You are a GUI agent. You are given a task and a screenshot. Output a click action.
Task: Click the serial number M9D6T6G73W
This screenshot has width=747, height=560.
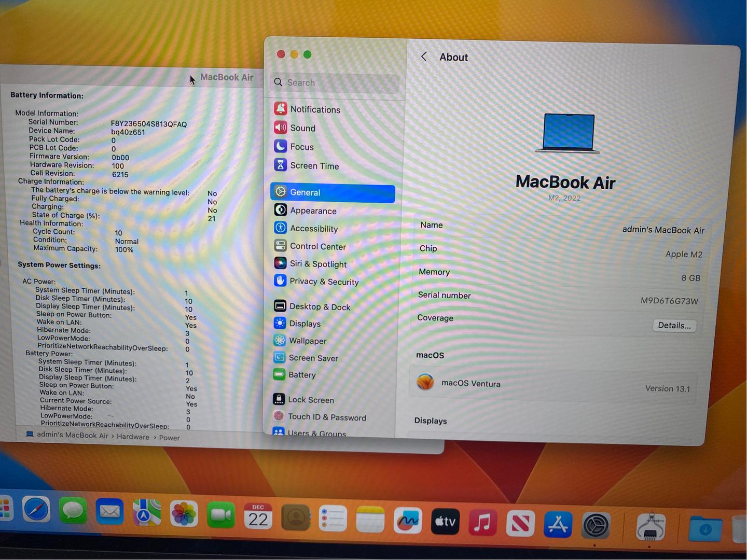pyautogui.click(x=669, y=301)
